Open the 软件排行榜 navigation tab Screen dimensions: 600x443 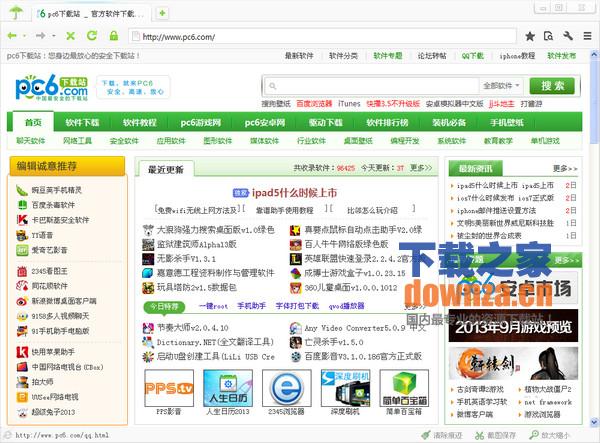coord(387,122)
